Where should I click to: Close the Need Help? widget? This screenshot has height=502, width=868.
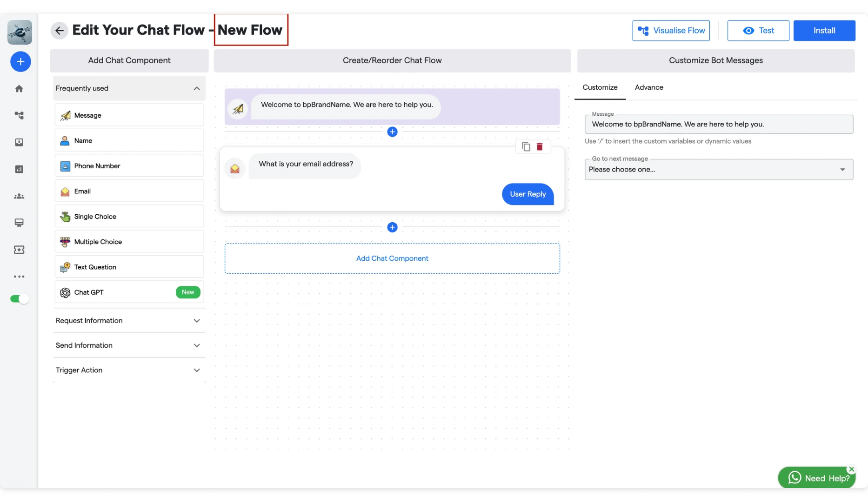point(851,469)
